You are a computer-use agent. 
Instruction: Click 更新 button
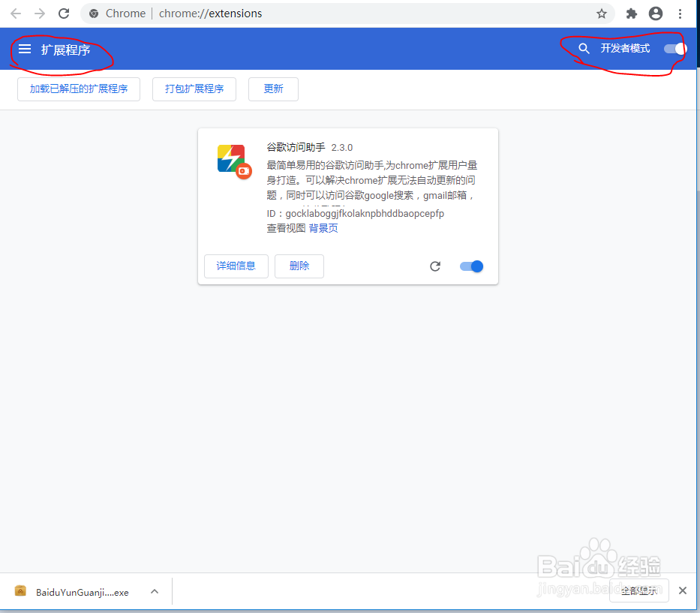tap(273, 89)
